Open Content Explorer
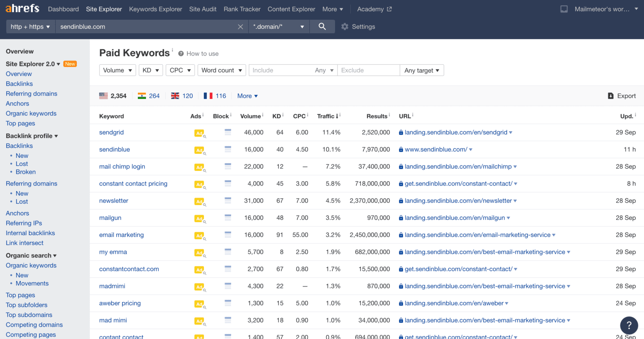Image resolution: width=644 pixels, height=339 pixels. (x=291, y=9)
